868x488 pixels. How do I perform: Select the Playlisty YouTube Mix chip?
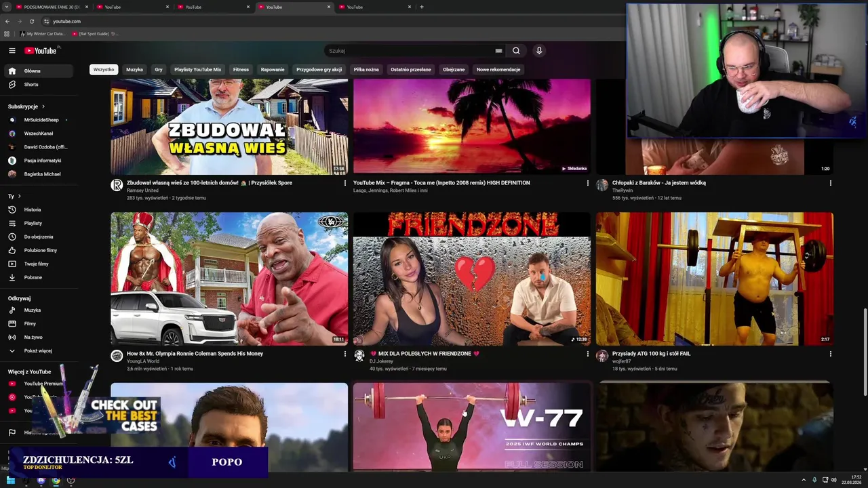pos(197,69)
